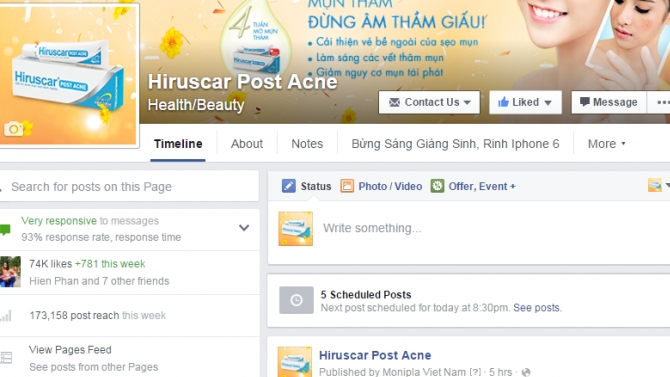Select Offer, Event + composer option
The image size is (670, 377).
(482, 186)
